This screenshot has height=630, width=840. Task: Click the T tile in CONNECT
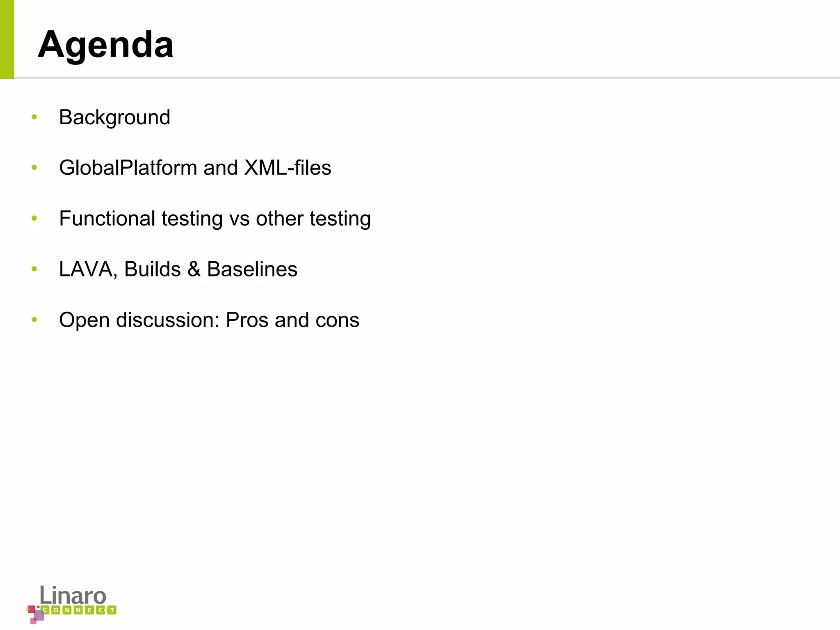pyautogui.click(x=112, y=610)
